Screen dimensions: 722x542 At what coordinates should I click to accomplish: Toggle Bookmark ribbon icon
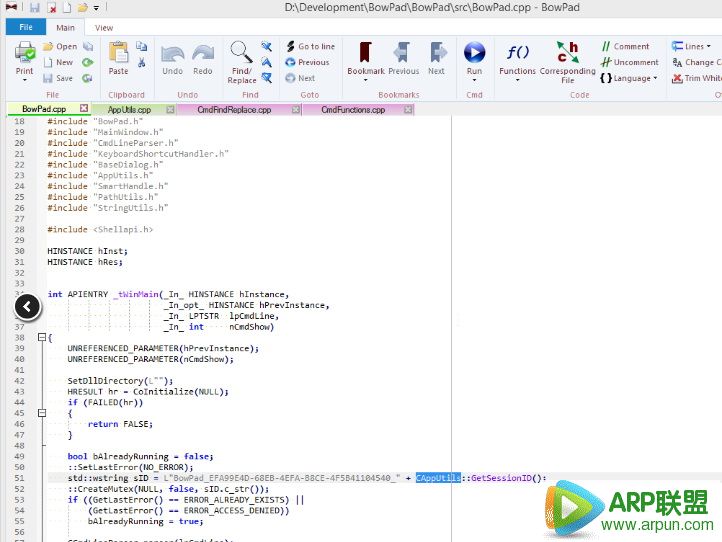(366, 52)
